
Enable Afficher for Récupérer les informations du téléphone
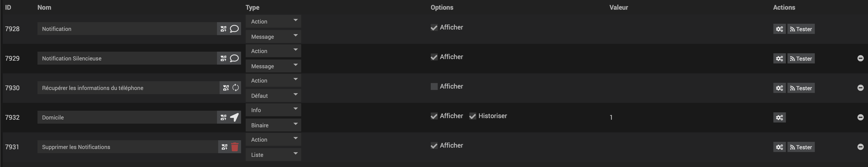(434, 87)
